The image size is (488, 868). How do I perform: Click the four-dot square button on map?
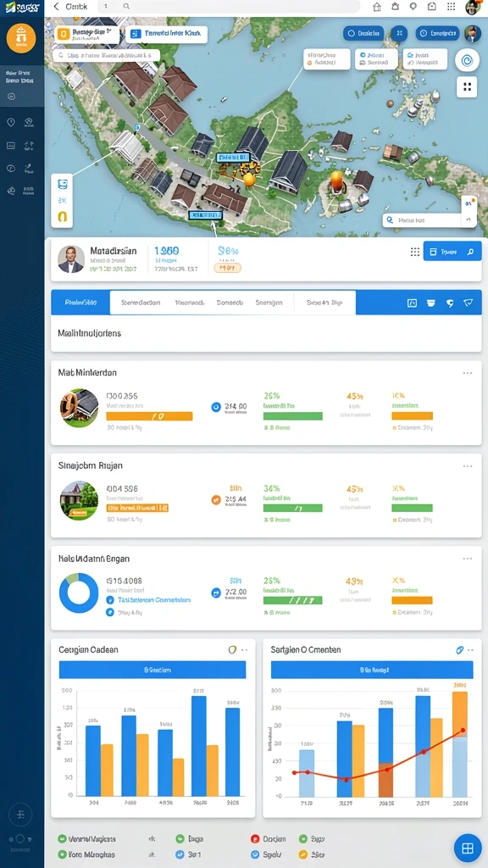[x=468, y=87]
